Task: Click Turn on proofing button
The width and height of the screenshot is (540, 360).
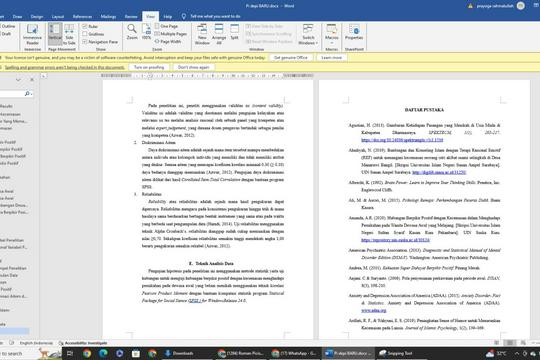Action: (149, 67)
